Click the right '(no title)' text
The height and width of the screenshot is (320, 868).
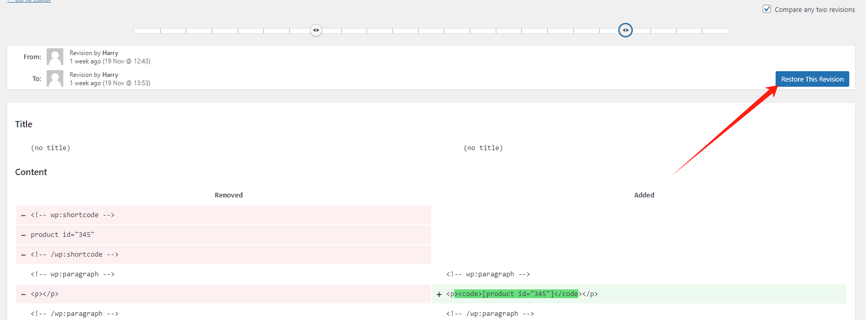coord(483,148)
